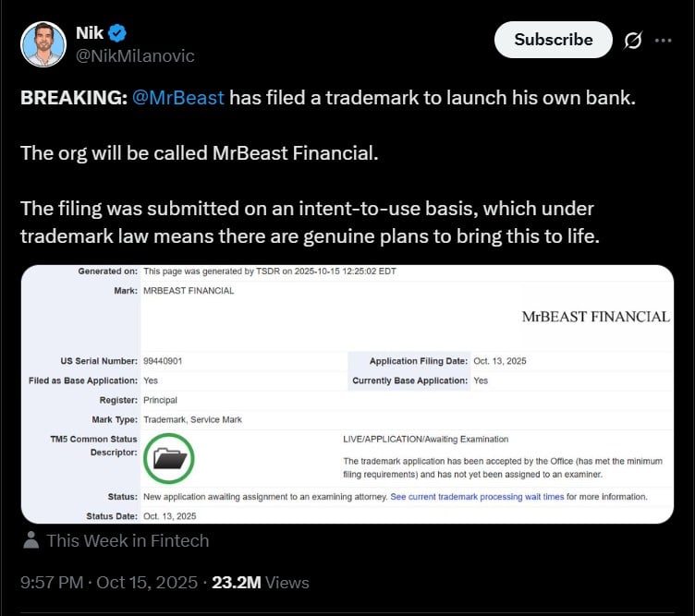Click the bold BREAKING: text in the tweet

tap(74, 97)
